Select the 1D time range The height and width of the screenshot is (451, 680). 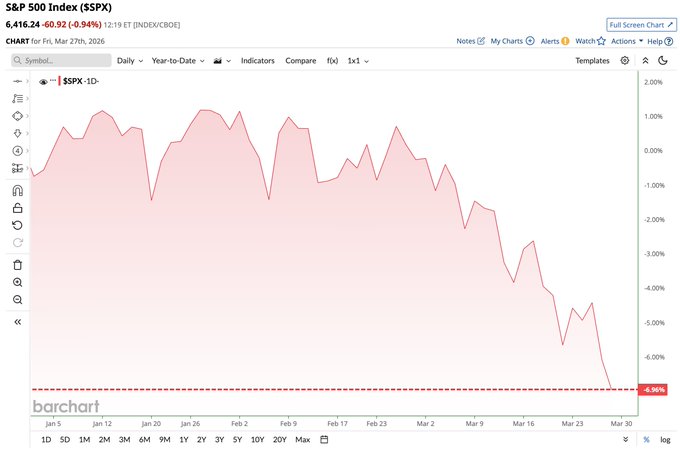46,440
